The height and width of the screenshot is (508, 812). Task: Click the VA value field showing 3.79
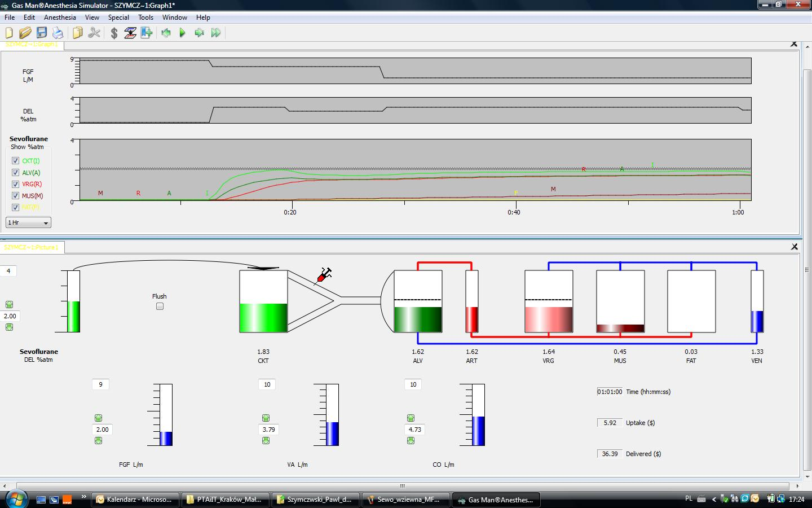[x=269, y=430]
